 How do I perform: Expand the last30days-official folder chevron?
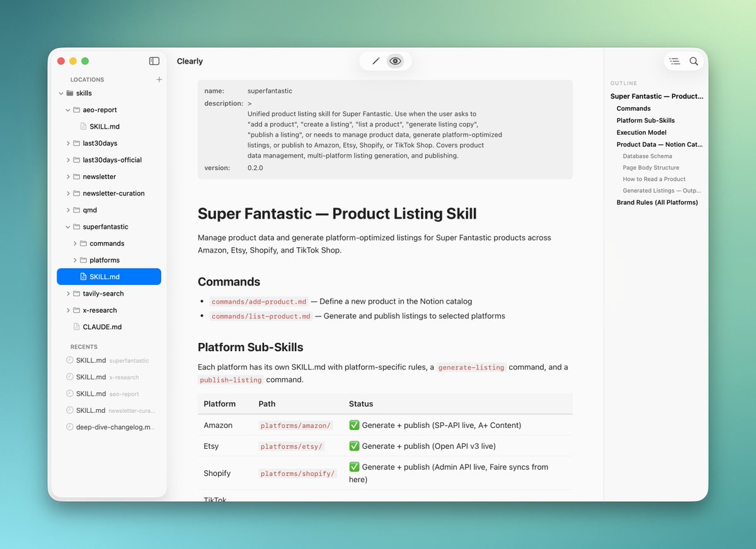tap(68, 160)
